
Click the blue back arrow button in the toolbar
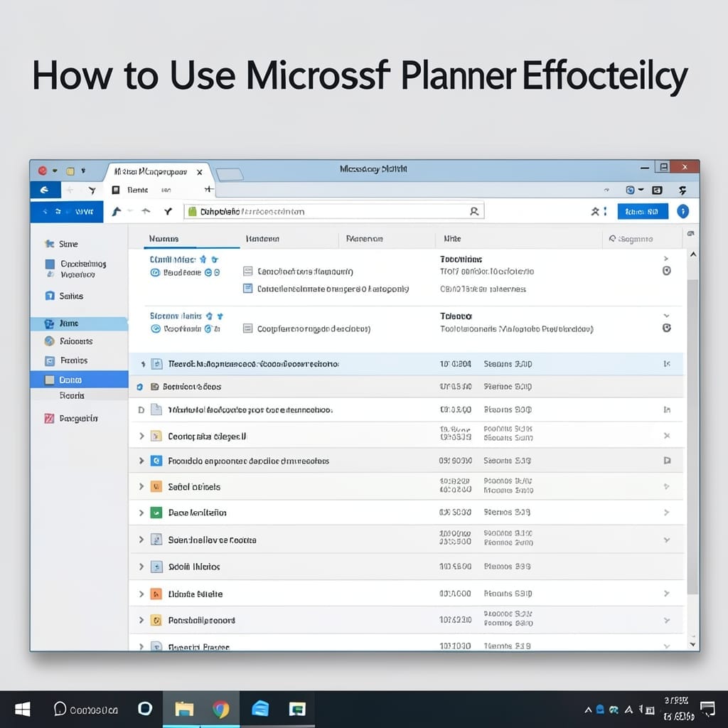tap(45, 190)
